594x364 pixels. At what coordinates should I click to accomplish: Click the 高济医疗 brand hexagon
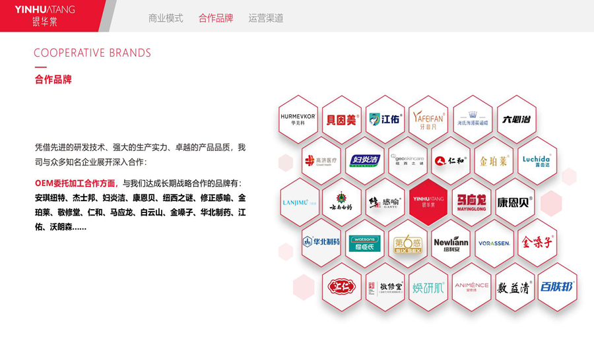tap(321, 161)
